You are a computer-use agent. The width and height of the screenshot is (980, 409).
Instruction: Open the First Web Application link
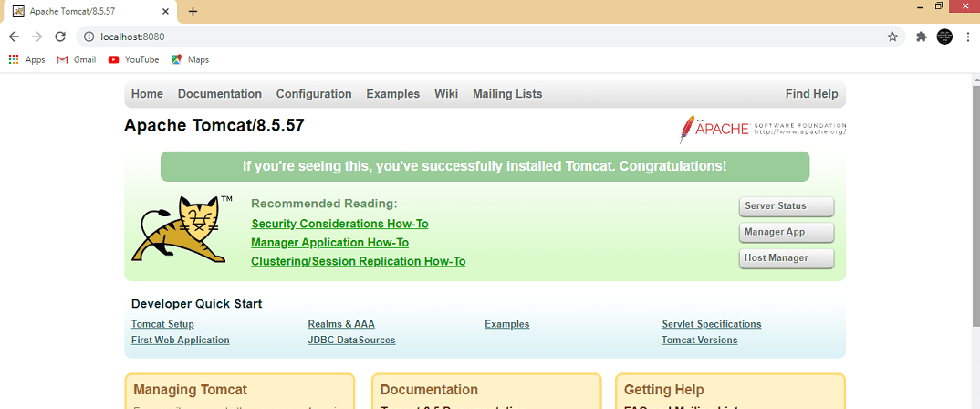click(x=180, y=341)
